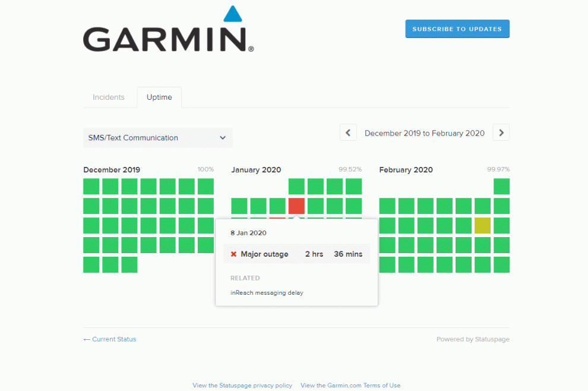The height and width of the screenshot is (391, 588).
Task: Click the "February 2020" month heading
Action: 406,169
